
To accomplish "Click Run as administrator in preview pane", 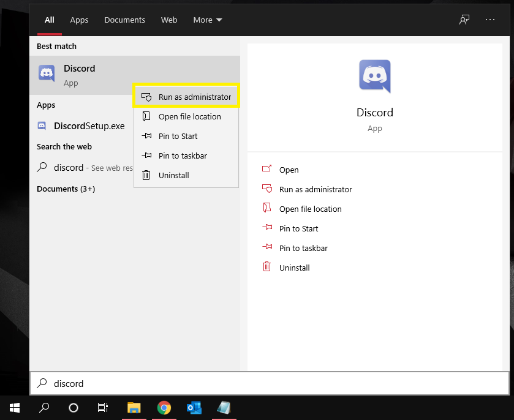I will pos(316,190).
